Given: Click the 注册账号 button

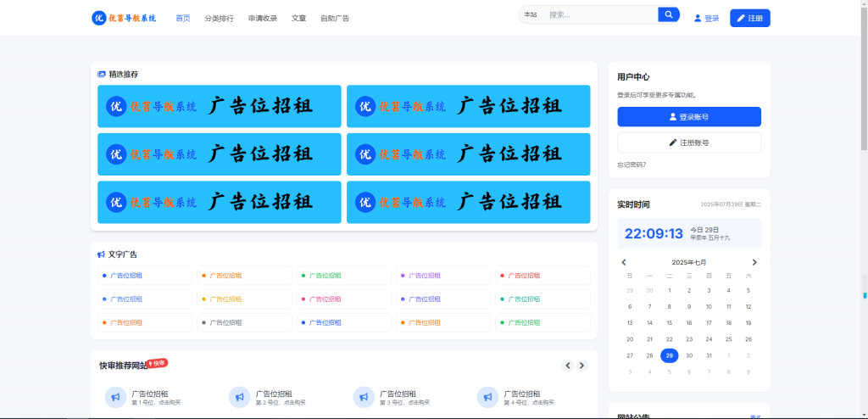Looking at the screenshot, I should click(x=689, y=142).
